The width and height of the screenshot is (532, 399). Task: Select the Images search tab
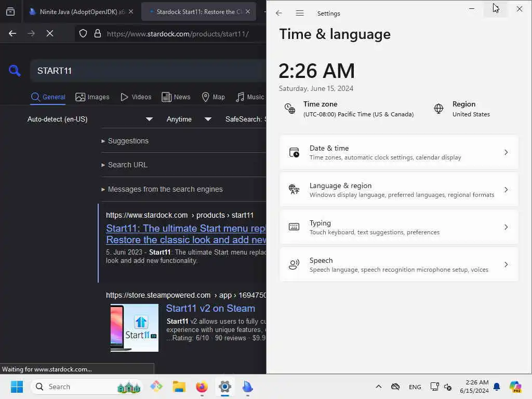[92, 97]
